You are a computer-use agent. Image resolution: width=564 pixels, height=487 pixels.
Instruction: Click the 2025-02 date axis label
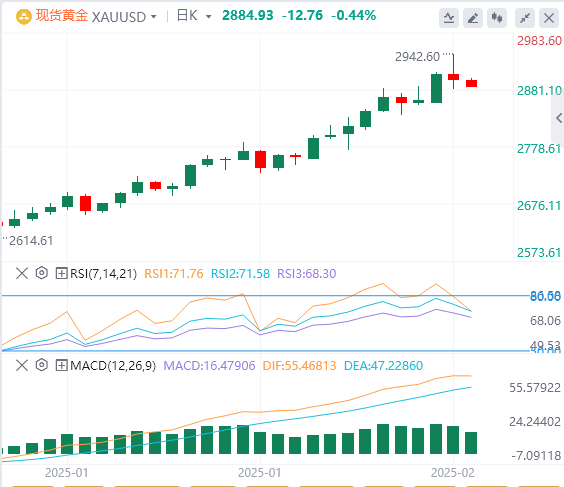tap(453, 473)
